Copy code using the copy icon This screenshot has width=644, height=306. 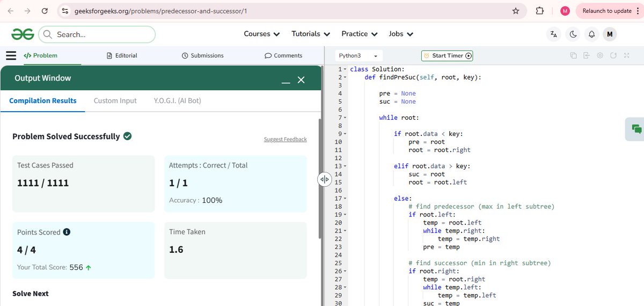[x=573, y=55]
